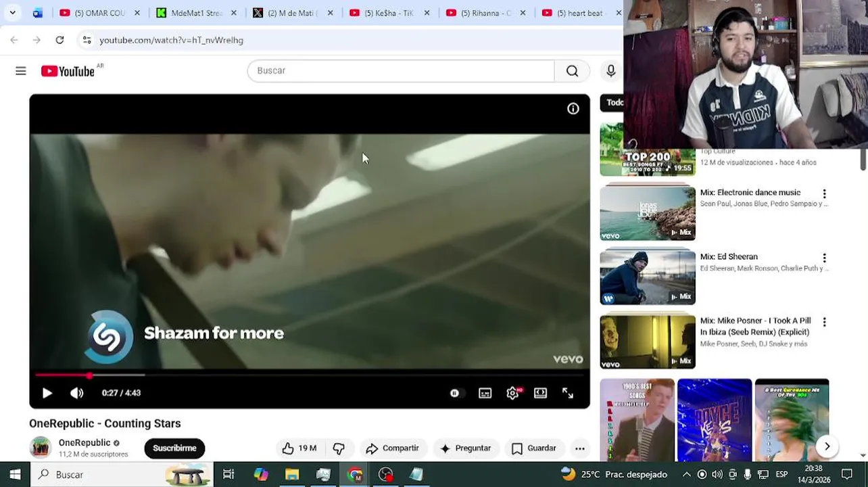This screenshot has width=868, height=487.
Task: Open the taskbar clock showing 20:38
Action: click(814, 474)
